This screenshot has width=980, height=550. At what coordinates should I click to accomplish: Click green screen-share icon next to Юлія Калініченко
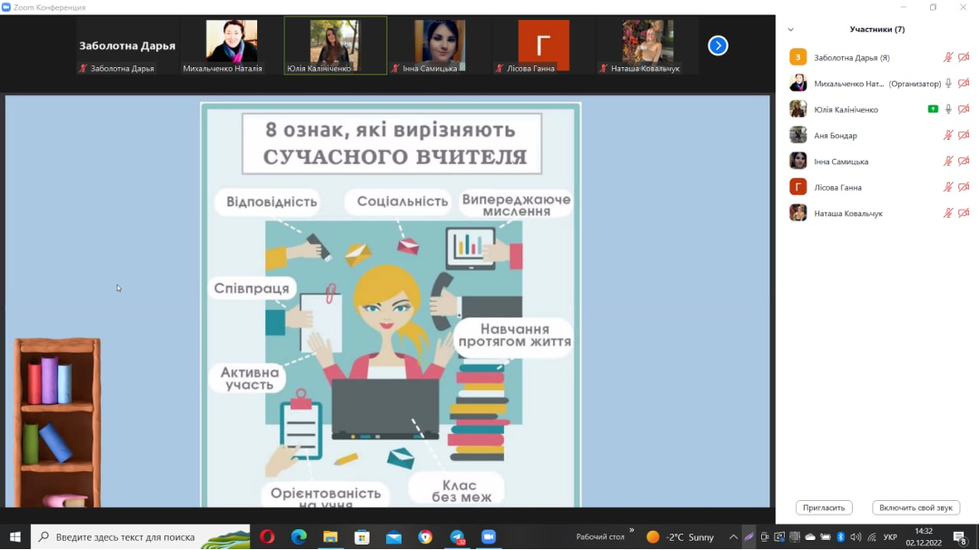pyautogui.click(x=933, y=110)
